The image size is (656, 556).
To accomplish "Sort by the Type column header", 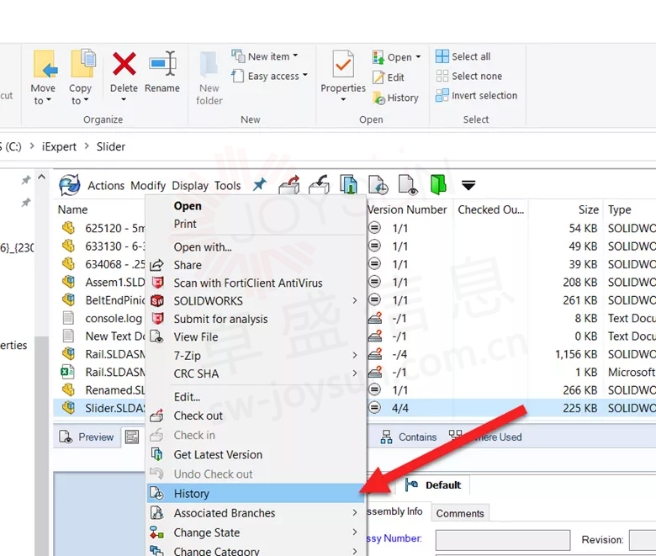I will pos(620,210).
